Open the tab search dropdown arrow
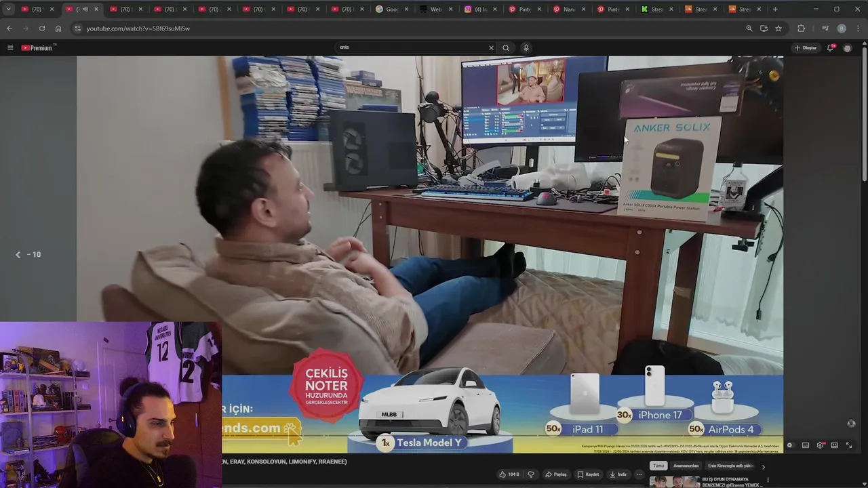 (8, 9)
